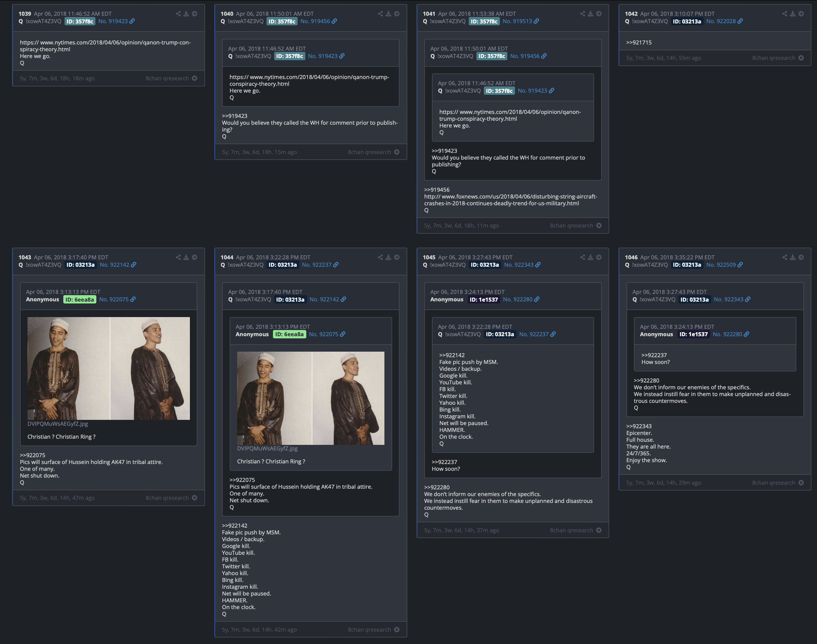Click >>921715 reference in post 1042
817x644 pixels.
(639, 43)
